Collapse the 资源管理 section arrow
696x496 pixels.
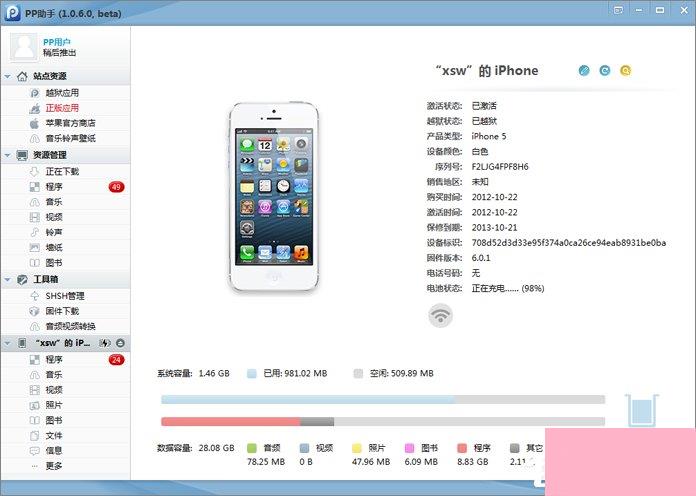pyautogui.click(x=8, y=155)
